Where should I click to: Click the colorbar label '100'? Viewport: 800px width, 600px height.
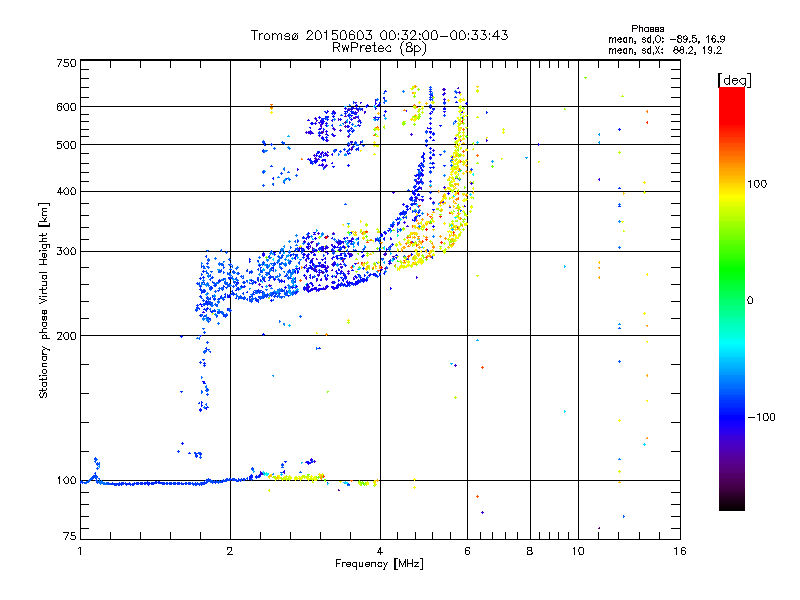click(x=757, y=184)
